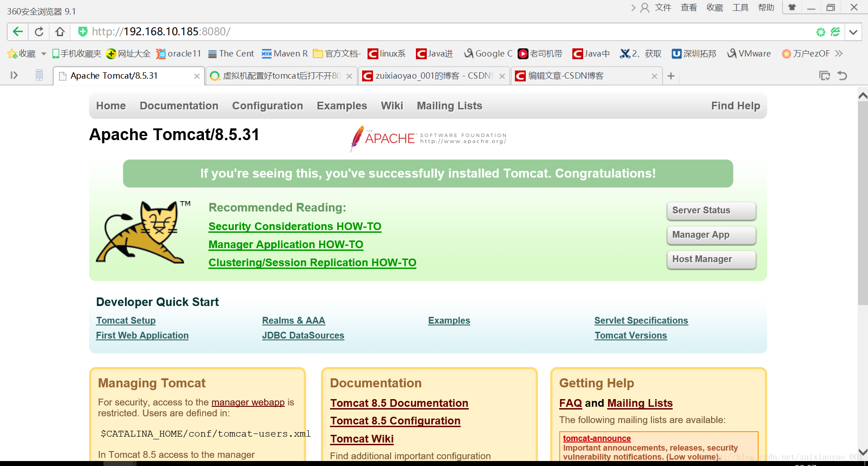The width and height of the screenshot is (868, 466).
Task: Click Find Help link
Action: pyautogui.click(x=736, y=106)
